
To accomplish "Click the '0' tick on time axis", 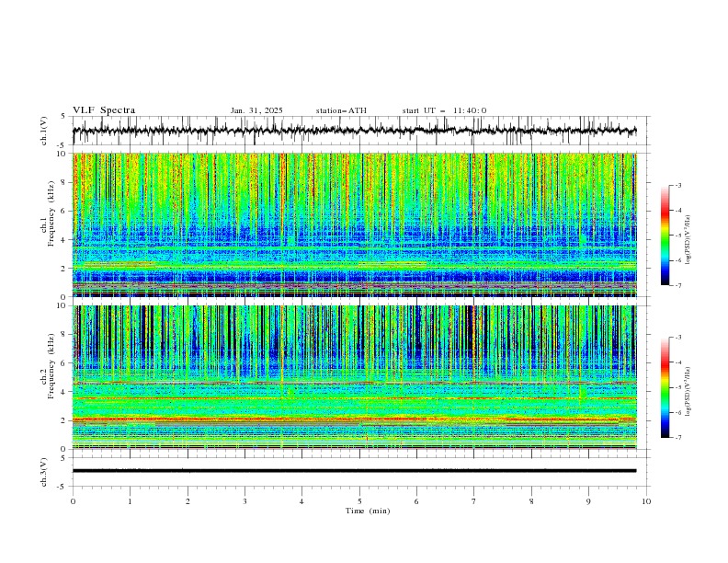I will [73, 501].
